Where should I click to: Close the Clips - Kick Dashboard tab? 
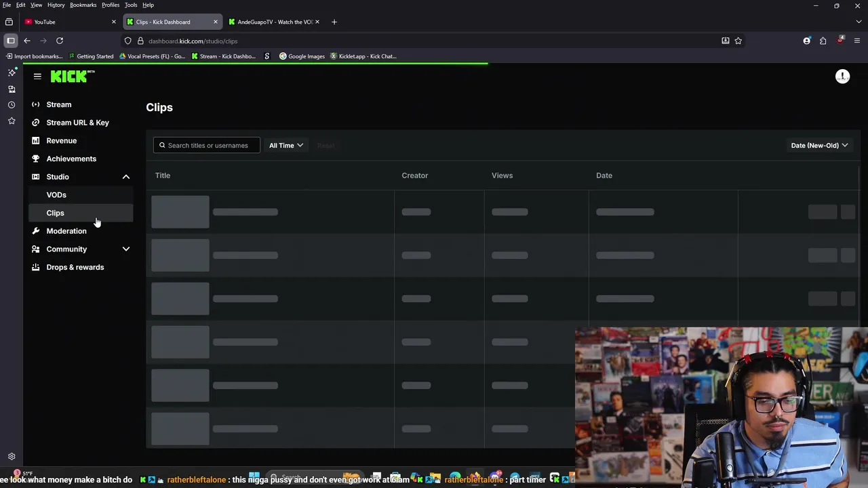pos(216,22)
